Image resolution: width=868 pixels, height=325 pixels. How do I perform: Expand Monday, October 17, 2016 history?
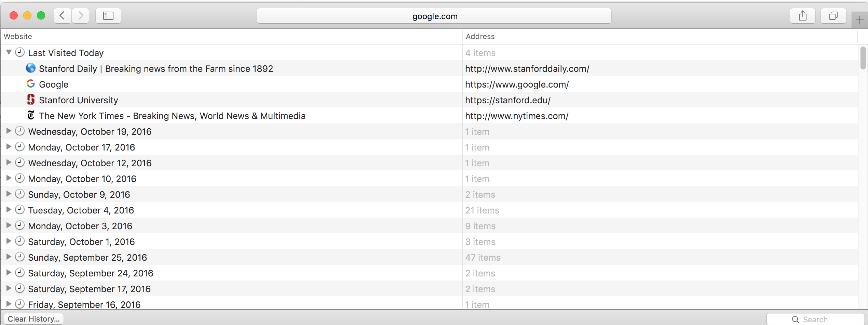tap(9, 147)
